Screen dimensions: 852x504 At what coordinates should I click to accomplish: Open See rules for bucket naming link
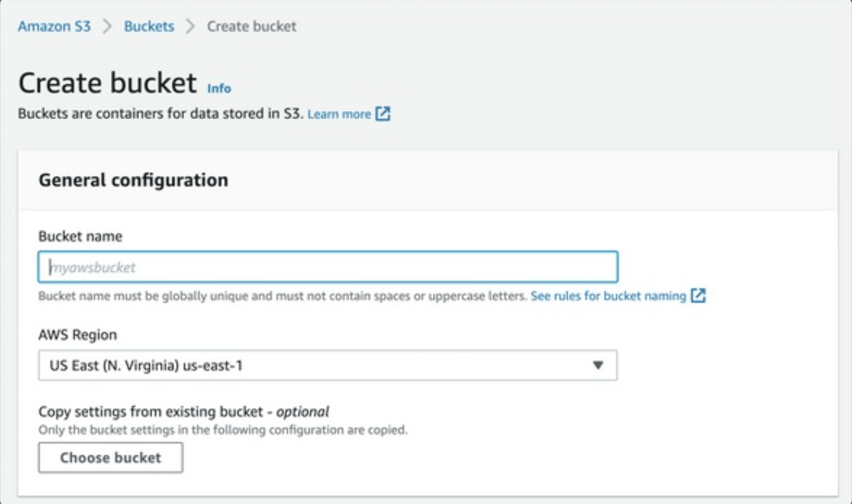608,296
